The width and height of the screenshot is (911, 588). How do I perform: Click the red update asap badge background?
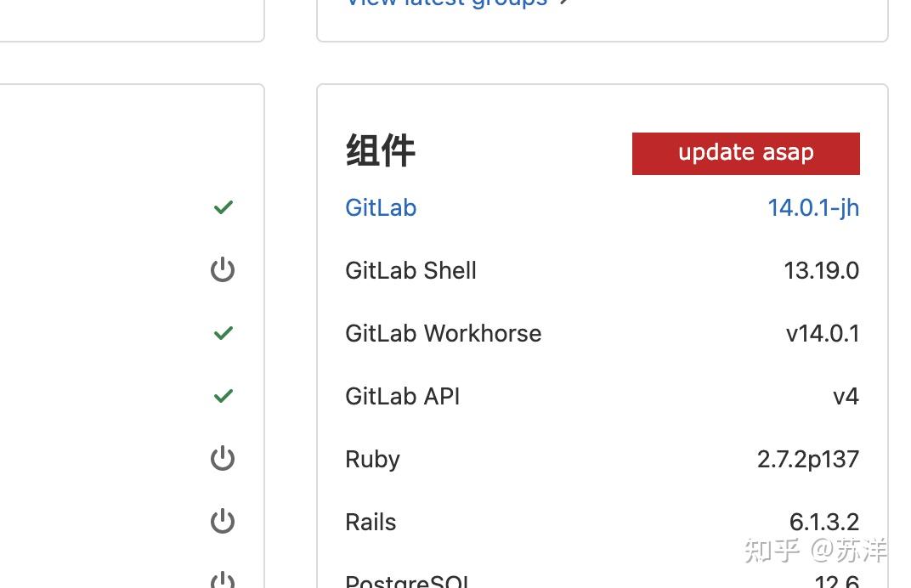click(745, 153)
